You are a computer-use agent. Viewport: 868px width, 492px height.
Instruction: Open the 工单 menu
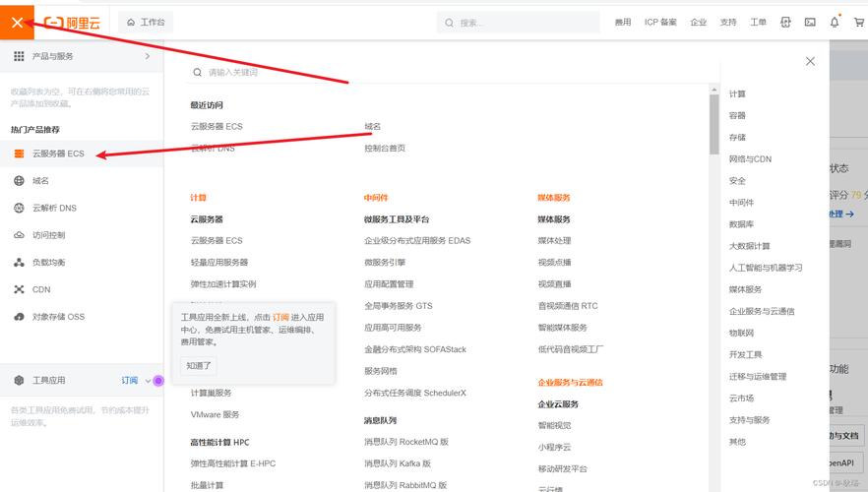758,22
